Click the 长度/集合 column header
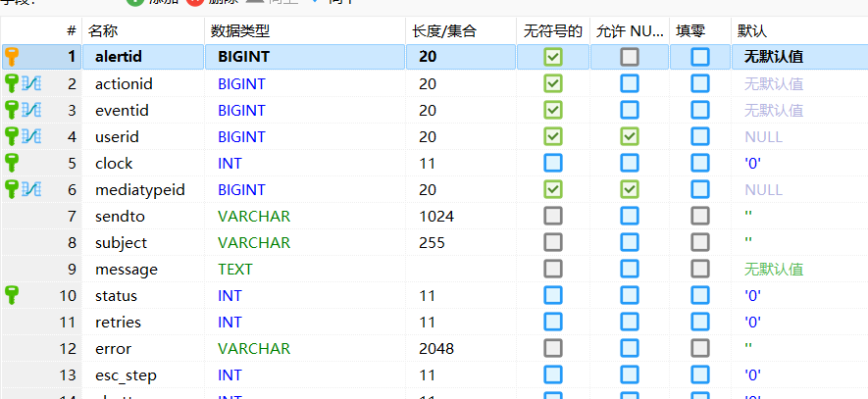Viewport: 868px width, 399px height. coord(461,31)
